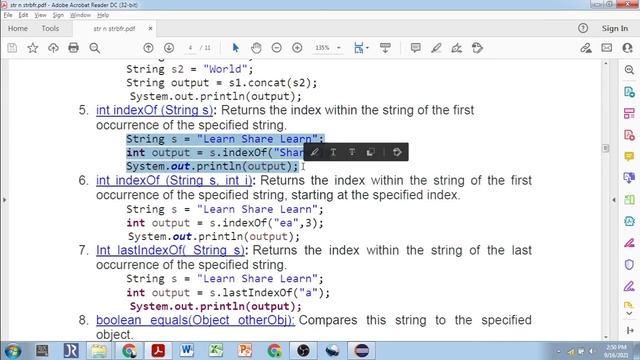640x360 pixels.
Task: Print the document using printer icon
Action: pyautogui.click(x=73, y=48)
